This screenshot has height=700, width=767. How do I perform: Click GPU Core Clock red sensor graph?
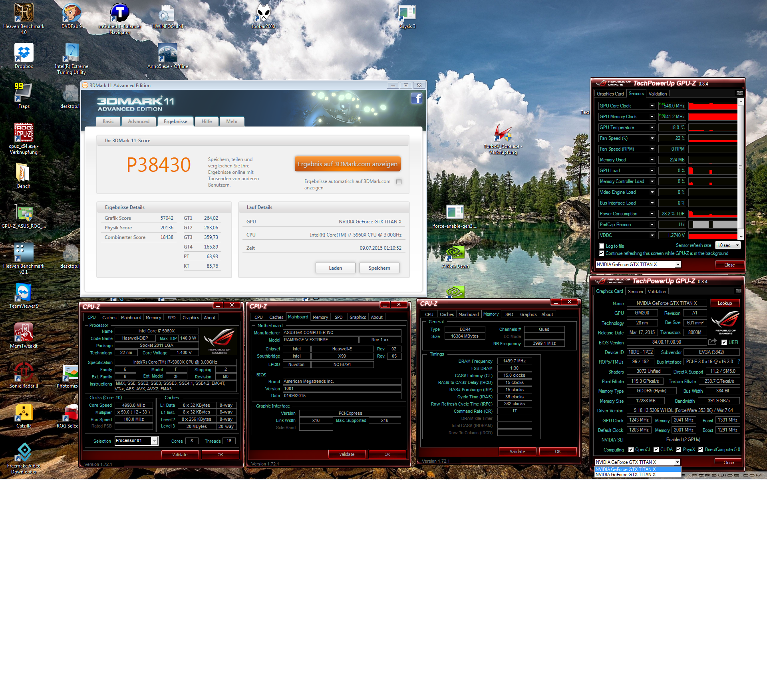point(713,106)
